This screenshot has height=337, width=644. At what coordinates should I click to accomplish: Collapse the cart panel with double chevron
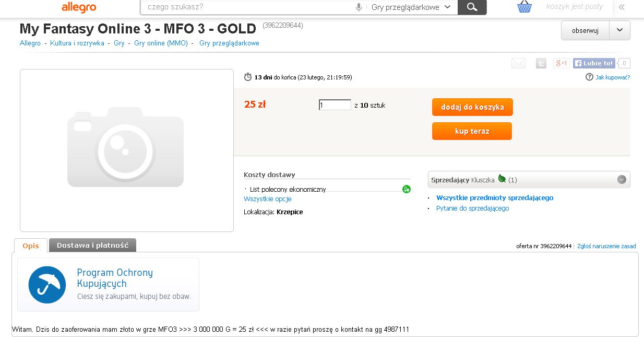pos(622,7)
